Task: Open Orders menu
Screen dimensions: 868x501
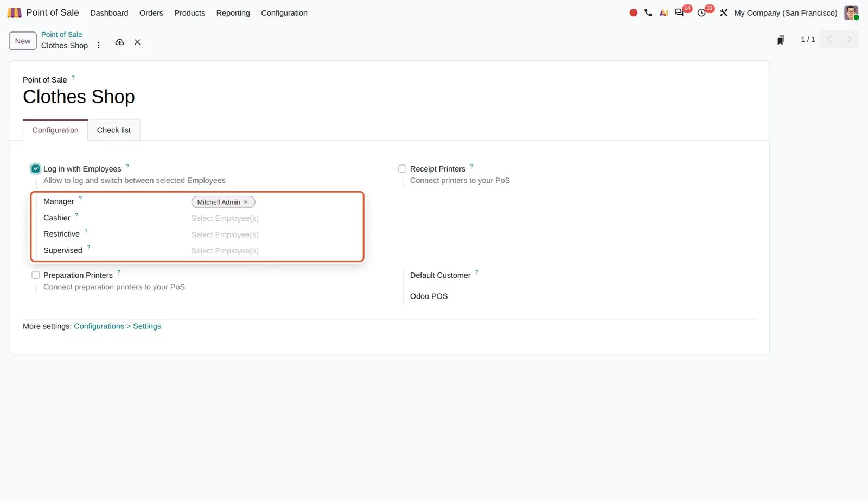Action: (151, 13)
